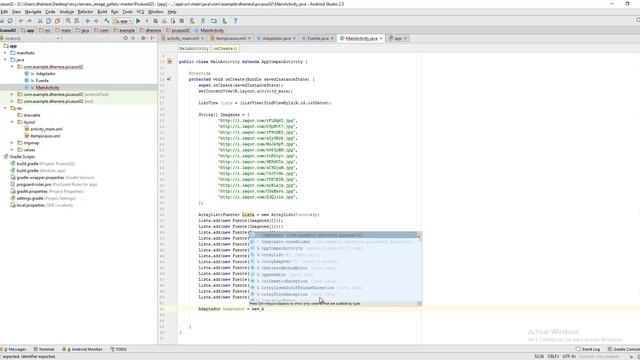Expand the mipmap folder
The image size is (640, 360).
point(12,143)
